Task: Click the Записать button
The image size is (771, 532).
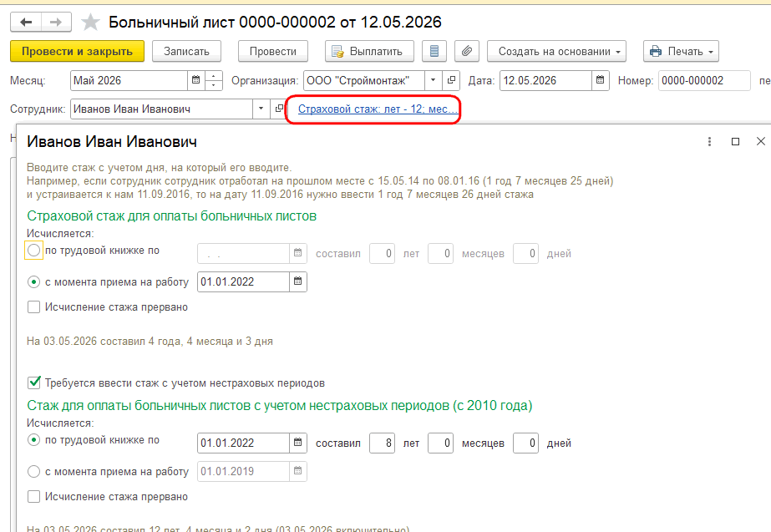Action: click(186, 51)
